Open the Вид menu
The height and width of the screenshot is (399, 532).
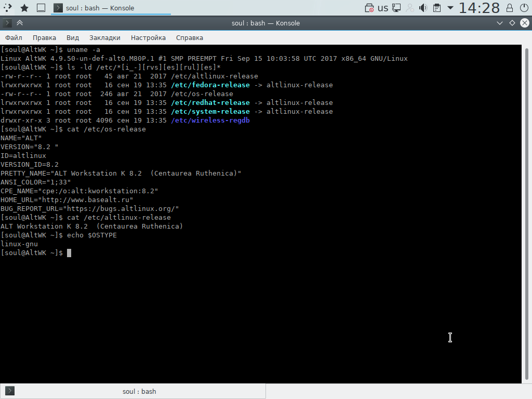click(73, 37)
